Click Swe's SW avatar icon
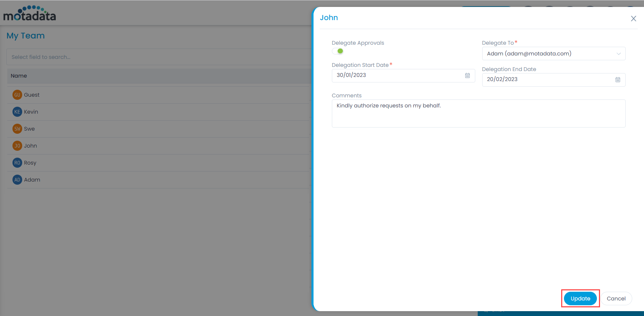This screenshot has width=644, height=316. [17, 129]
